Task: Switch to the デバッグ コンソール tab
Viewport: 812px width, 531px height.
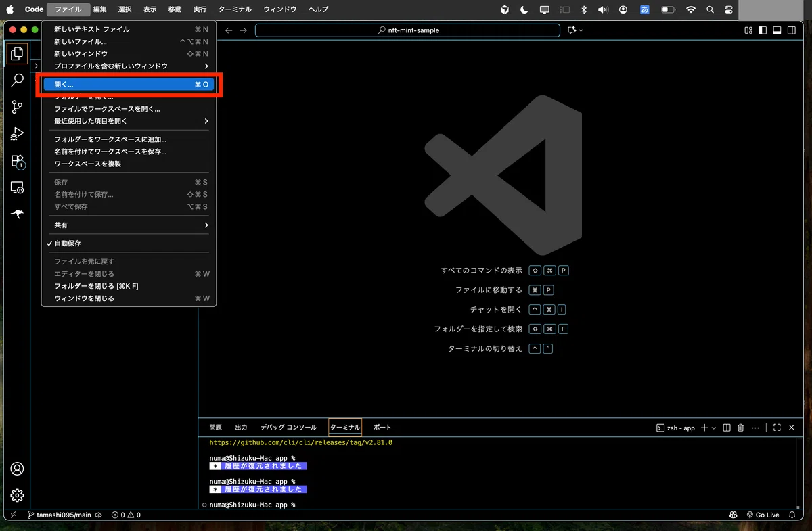Action: [x=288, y=428]
